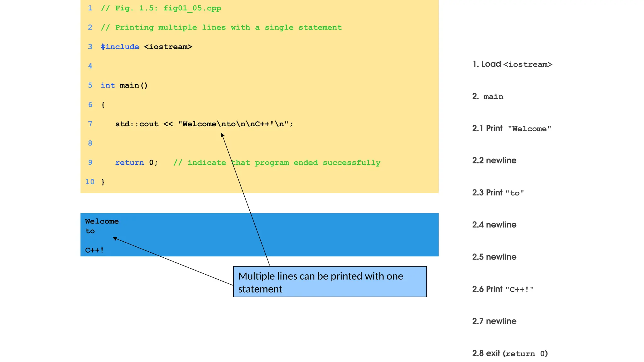Click comment 'indicate that program ended successfully'
The image size is (644, 362).
tap(277, 163)
